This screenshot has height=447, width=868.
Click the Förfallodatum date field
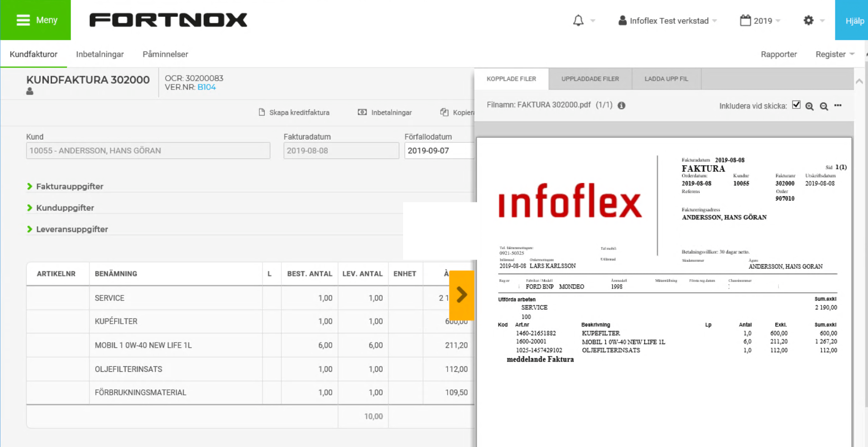[440, 151]
